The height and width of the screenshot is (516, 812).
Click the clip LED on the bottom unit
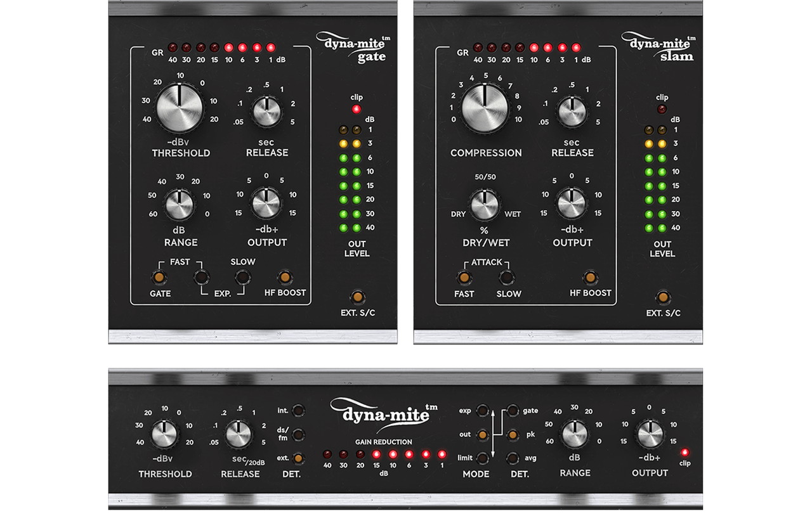pos(684,453)
